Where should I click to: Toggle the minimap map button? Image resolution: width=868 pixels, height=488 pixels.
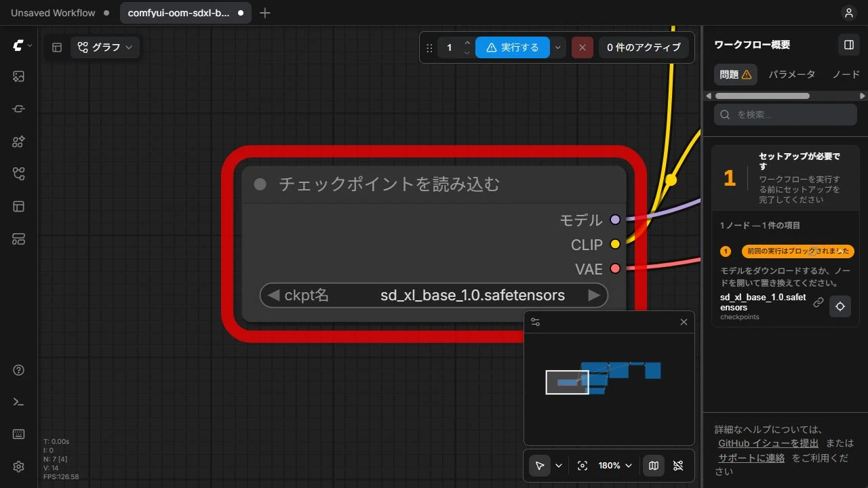(654, 466)
